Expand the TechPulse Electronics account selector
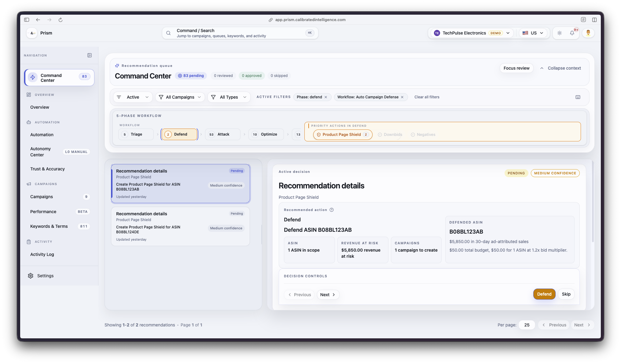The width and height of the screenshot is (621, 364). (472, 33)
